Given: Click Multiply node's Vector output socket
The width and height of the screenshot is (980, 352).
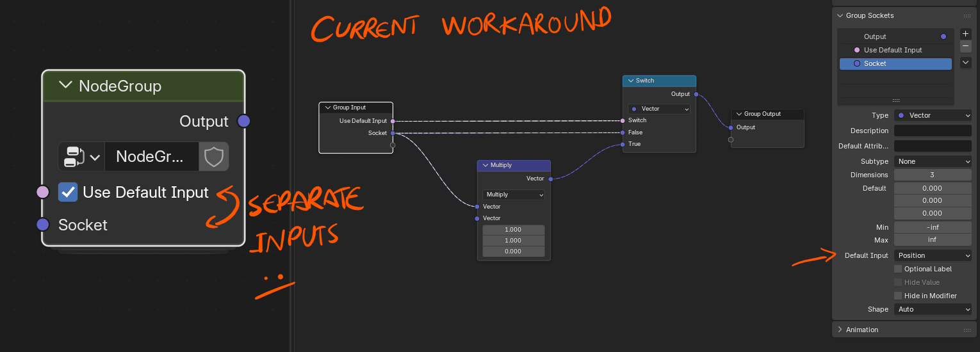Looking at the screenshot, I should click(551, 179).
